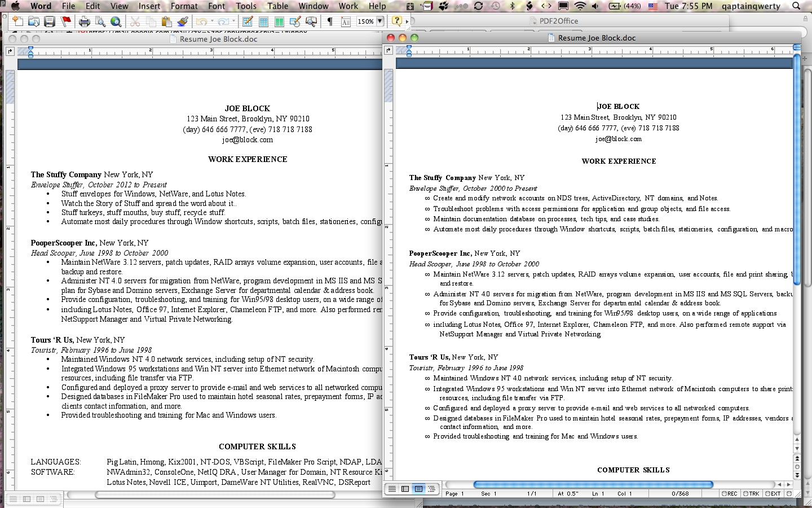Click the Open document folder icon
812x508 pixels.
click(34, 21)
